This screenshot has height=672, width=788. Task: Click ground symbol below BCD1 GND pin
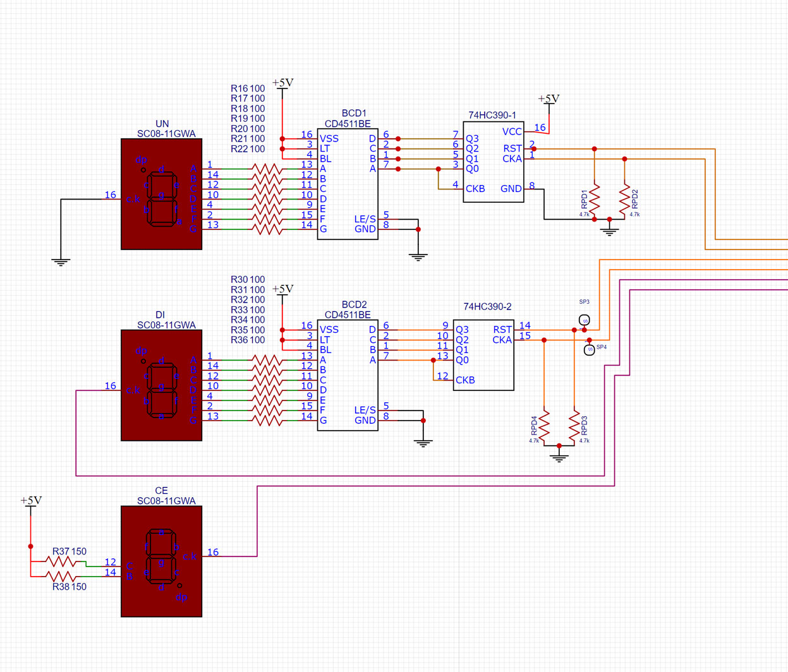pos(418,257)
